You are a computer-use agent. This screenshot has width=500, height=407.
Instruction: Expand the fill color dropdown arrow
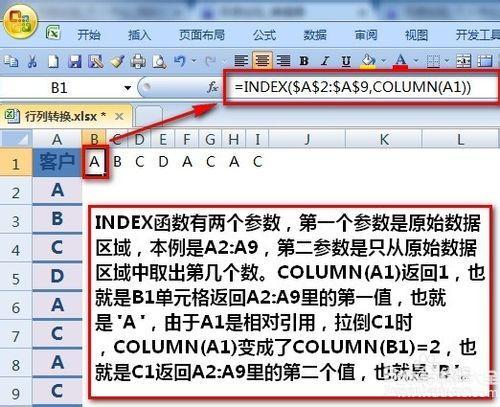point(383,61)
